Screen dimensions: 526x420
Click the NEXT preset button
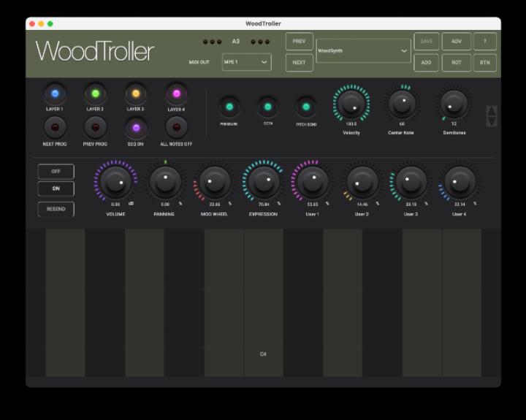[299, 63]
